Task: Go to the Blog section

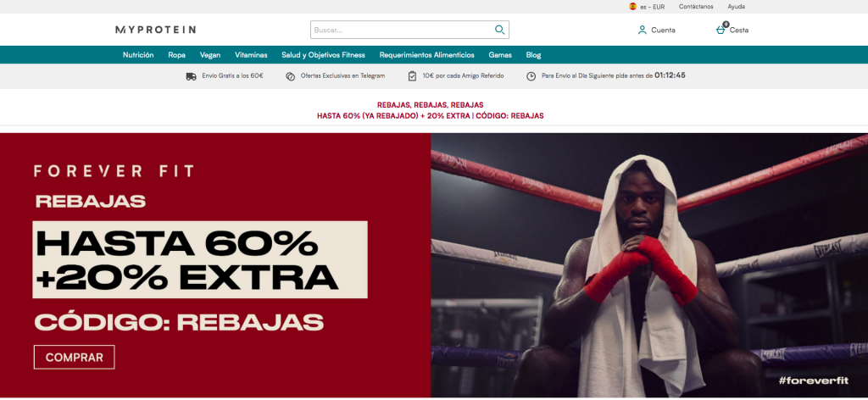Action: [x=533, y=55]
